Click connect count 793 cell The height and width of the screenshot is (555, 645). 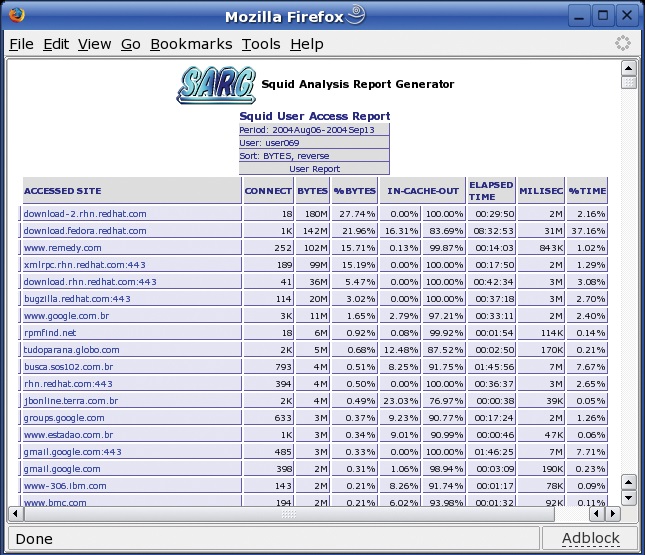pos(268,367)
